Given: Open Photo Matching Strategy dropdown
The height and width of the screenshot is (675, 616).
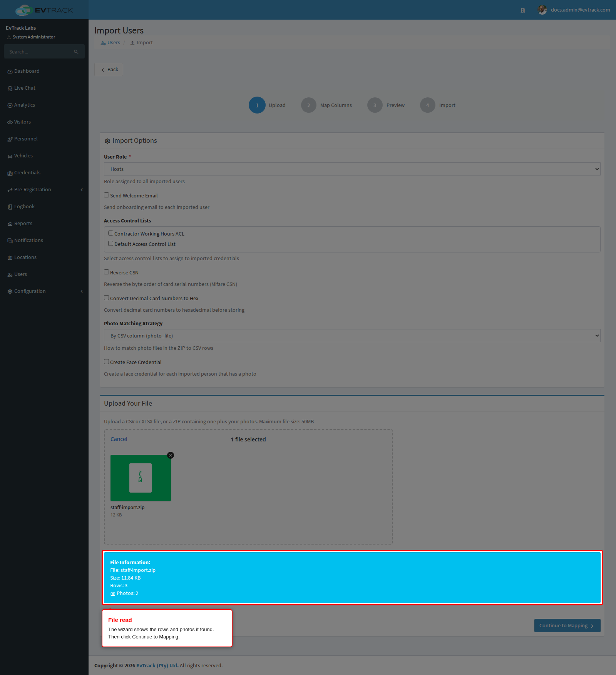Looking at the screenshot, I should tap(352, 336).
